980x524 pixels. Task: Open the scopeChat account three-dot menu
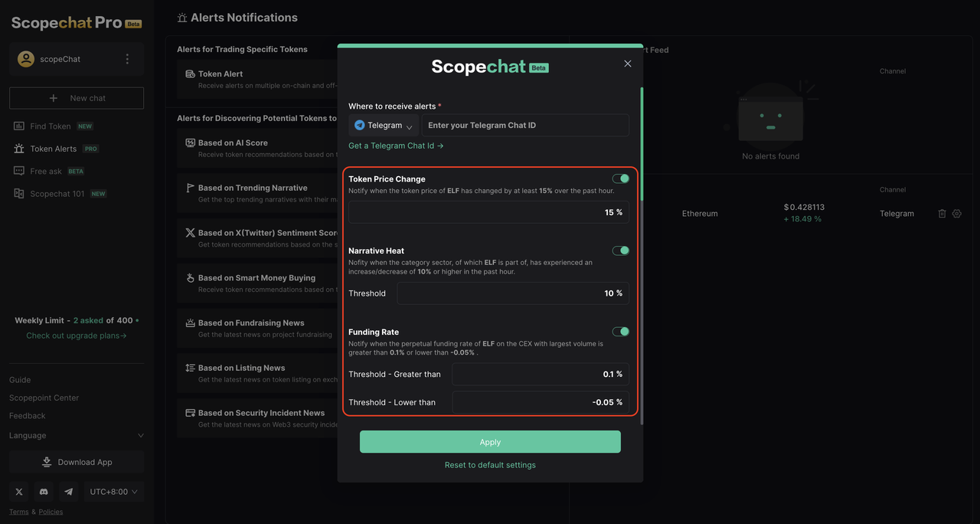pyautogui.click(x=127, y=59)
